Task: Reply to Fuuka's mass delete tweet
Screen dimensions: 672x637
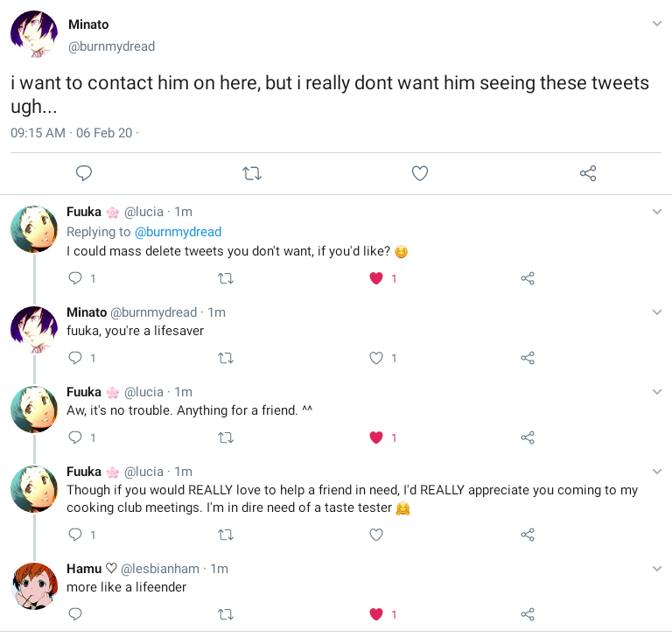Action: pyautogui.click(x=75, y=278)
